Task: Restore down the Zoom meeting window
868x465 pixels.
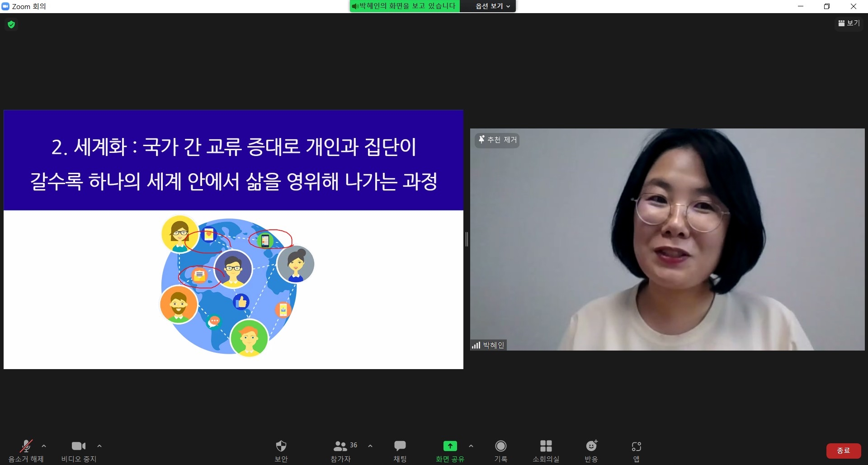Action: coord(827,6)
